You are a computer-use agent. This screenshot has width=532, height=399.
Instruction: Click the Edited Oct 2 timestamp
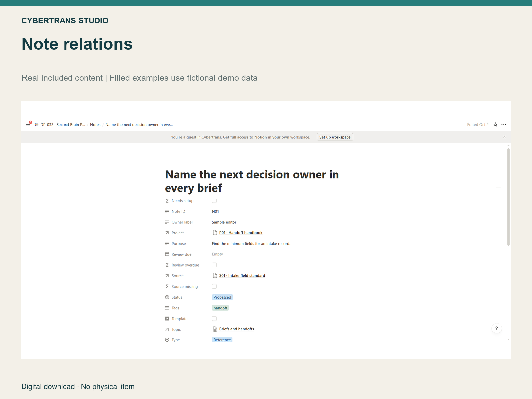[x=478, y=125]
